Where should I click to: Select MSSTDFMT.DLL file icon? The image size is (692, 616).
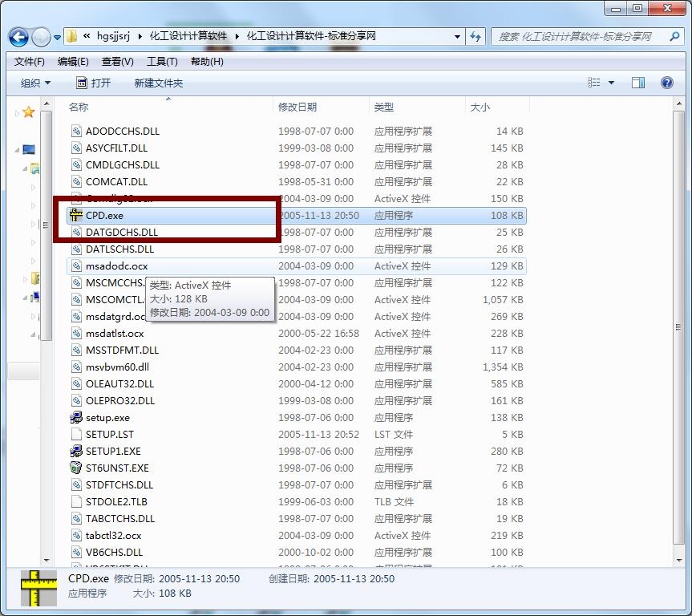click(76, 351)
